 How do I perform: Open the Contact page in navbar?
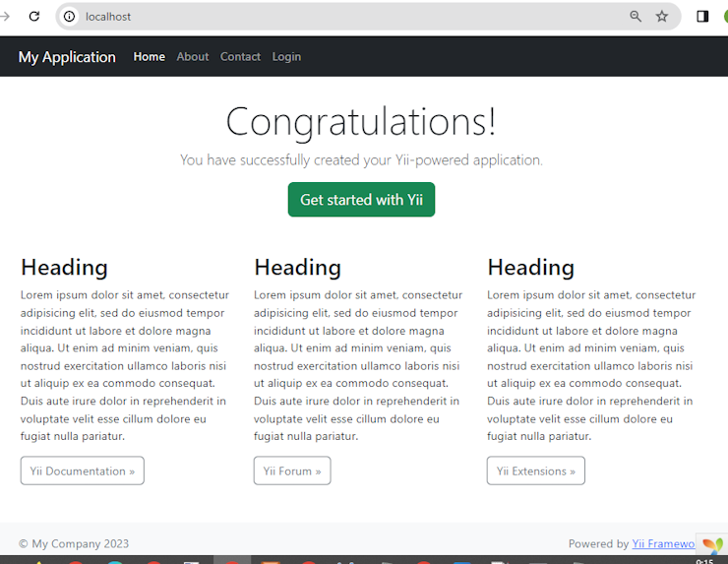point(240,57)
